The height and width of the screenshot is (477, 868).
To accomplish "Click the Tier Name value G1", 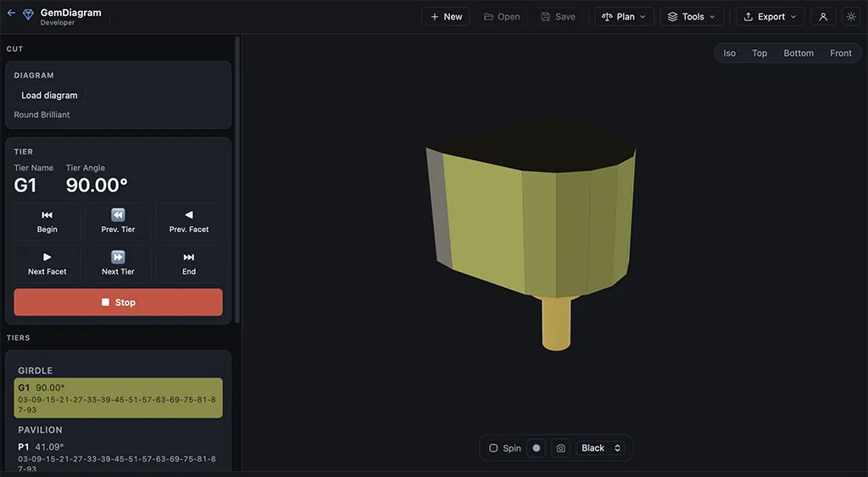I will [x=25, y=185].
